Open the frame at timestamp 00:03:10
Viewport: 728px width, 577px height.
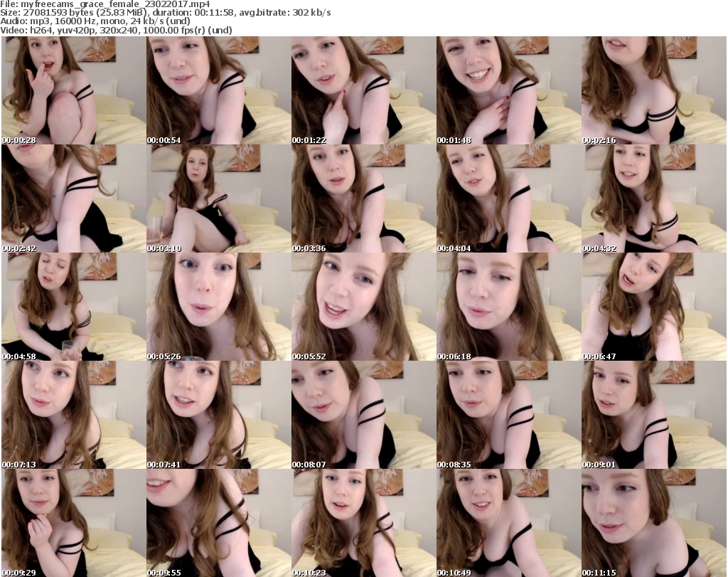click(219, 198)
